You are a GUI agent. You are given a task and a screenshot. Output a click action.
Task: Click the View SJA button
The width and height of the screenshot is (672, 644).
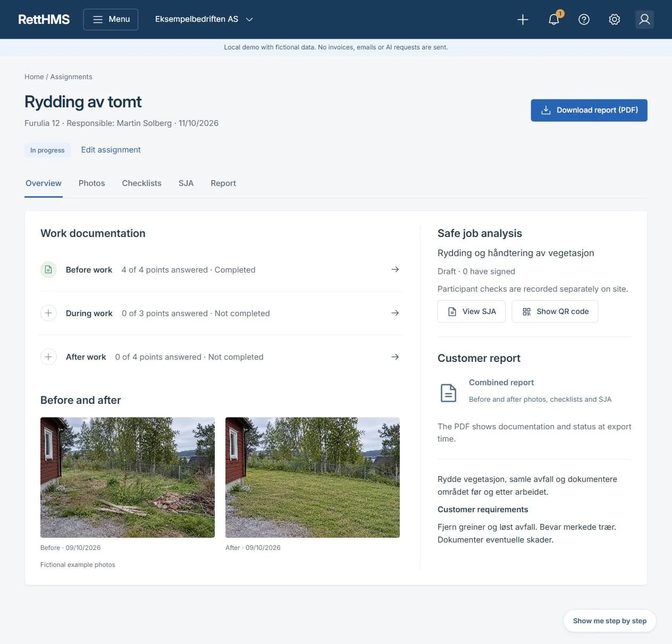(472, 311)
